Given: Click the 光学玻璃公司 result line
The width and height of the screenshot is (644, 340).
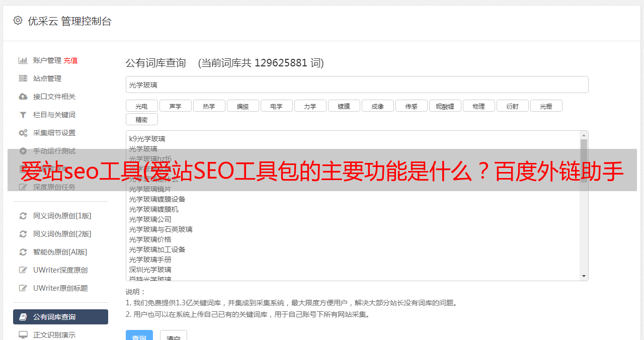Looking at the screenshot, I should (x=150, y=219).
